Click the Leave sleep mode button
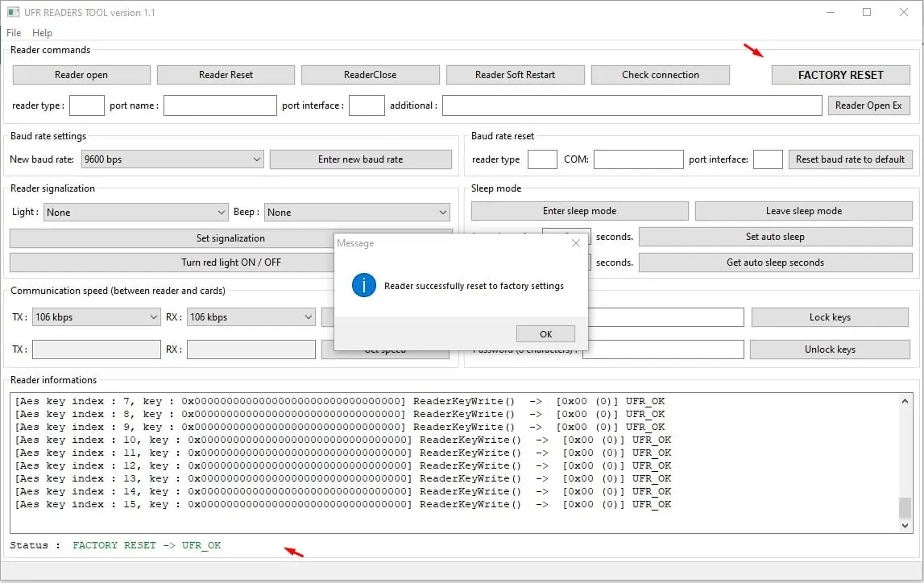The image size is (924, 583). pyautogui.click(x=804, y=211)
